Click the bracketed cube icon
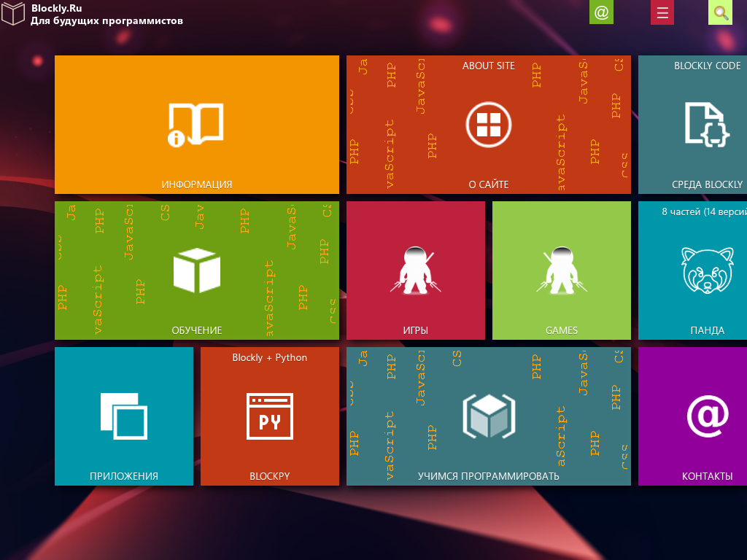The width and height of the screenshot is (747, 560). (x=489, y=416)
